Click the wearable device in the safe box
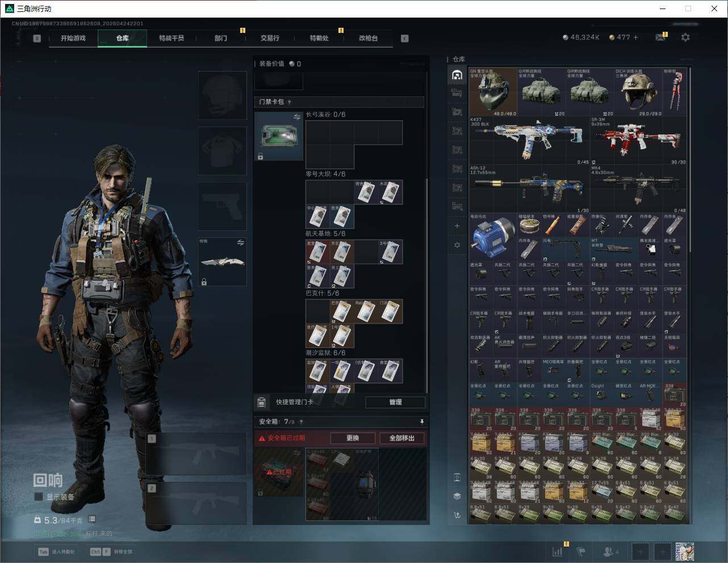 pos(366,484)
